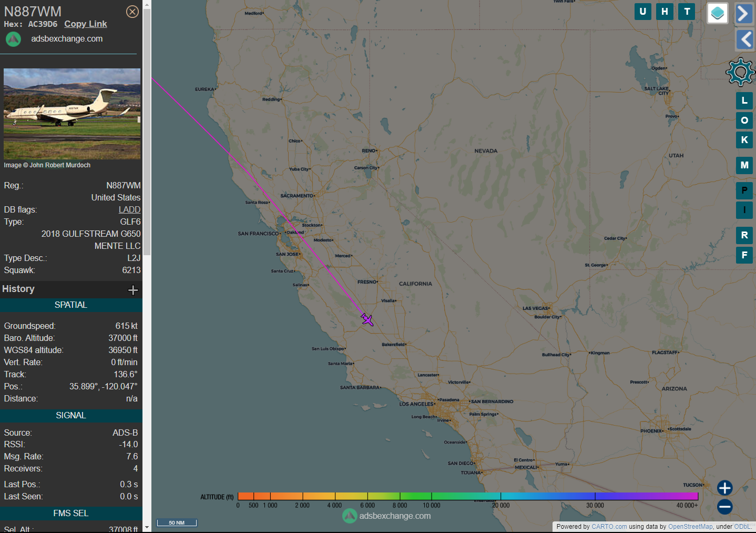Click the altitude color scale bar
This screenshot has width=756, height=533.
(468, 496)
